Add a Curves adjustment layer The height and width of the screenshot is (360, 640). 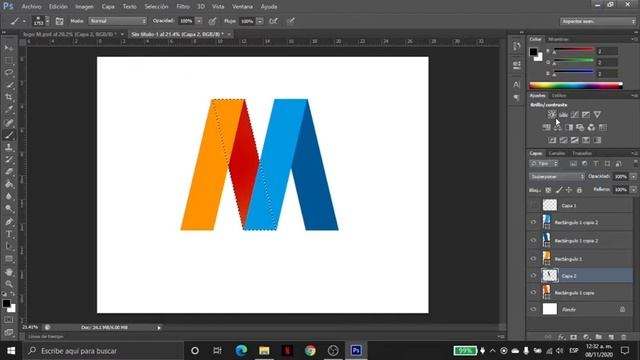575,115
